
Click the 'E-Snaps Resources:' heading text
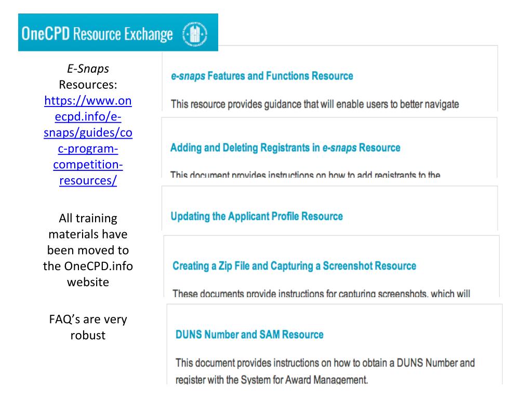pyautogui.click(x=88, y=77)
